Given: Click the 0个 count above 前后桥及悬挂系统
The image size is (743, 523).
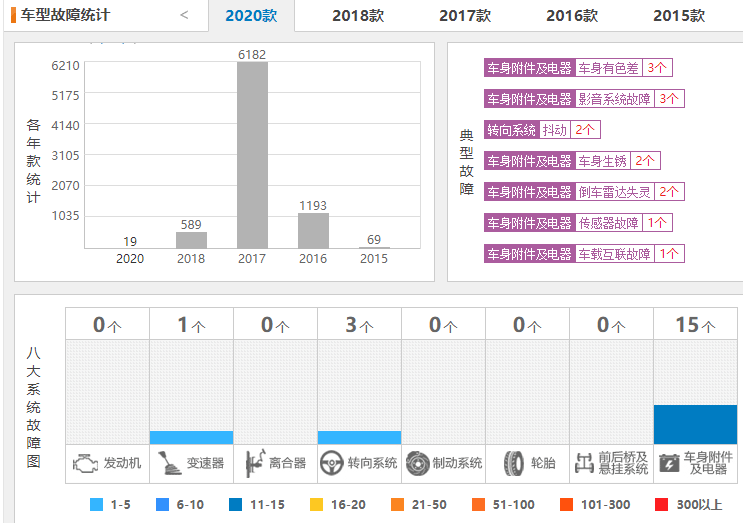Looking at the screenshot, I should click(x=611, y=325).
